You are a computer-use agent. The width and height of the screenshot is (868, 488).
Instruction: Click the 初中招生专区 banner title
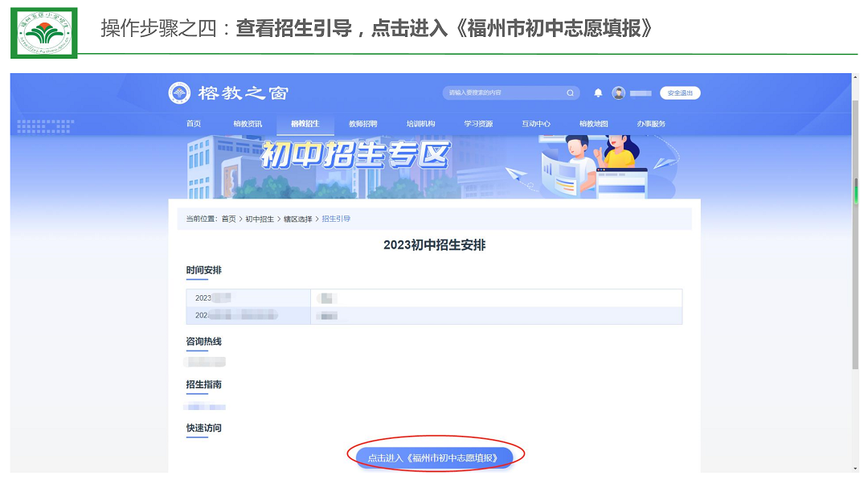(354, 156)
